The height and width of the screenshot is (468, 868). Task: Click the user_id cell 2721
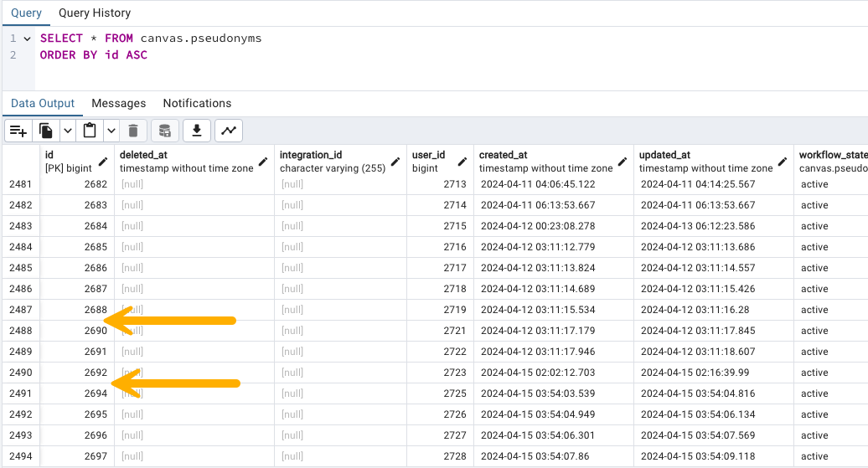click(x=440, y=331)
